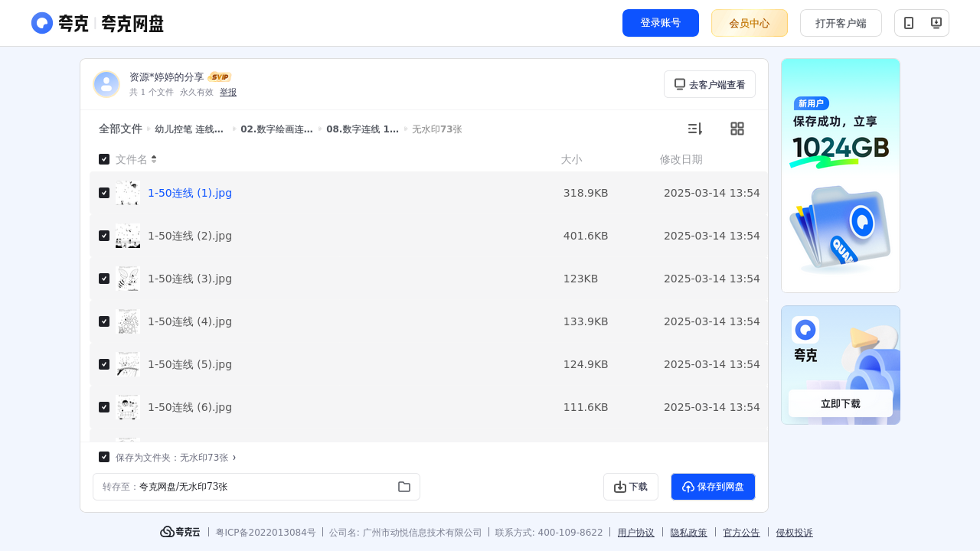The image size is (980, 551).
Task: Open the 幼儿控笔 连线... breadcrumb folder
Action: point(189,129)
